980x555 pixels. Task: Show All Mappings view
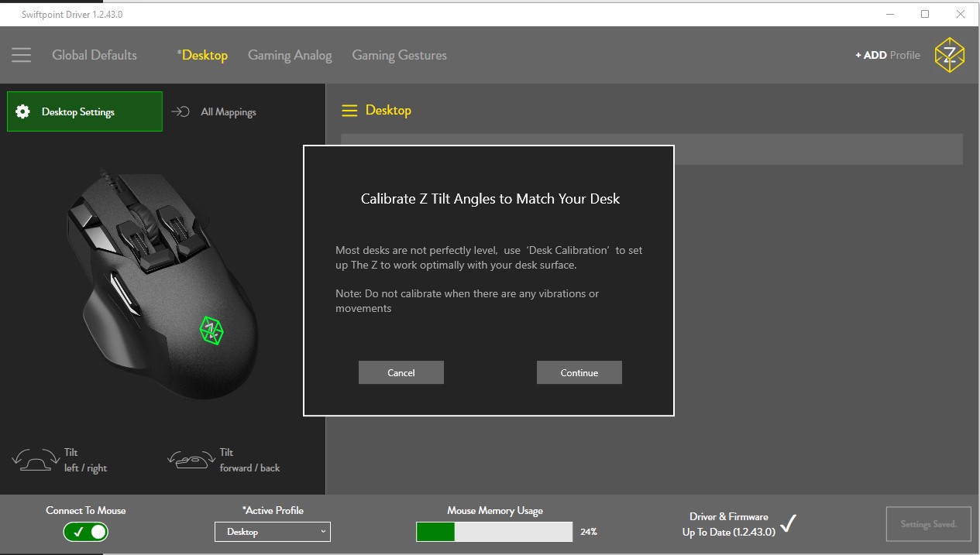[214, 111]
